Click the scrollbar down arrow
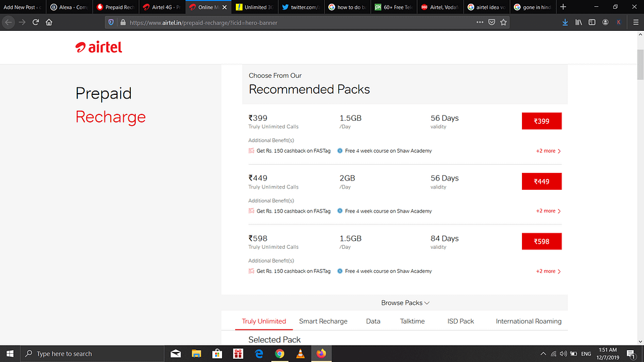 (x=640, y=341)
